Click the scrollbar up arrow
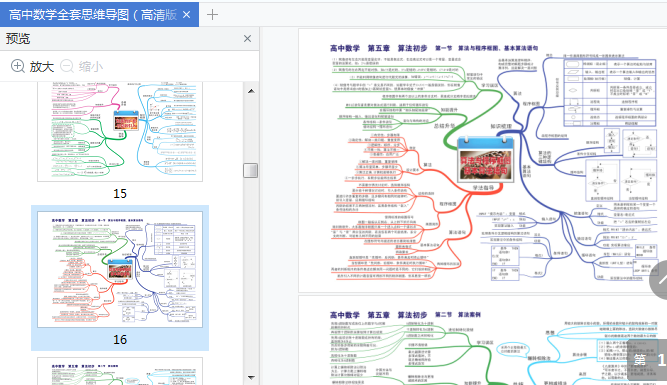667x385 pixels. [251, 91]
